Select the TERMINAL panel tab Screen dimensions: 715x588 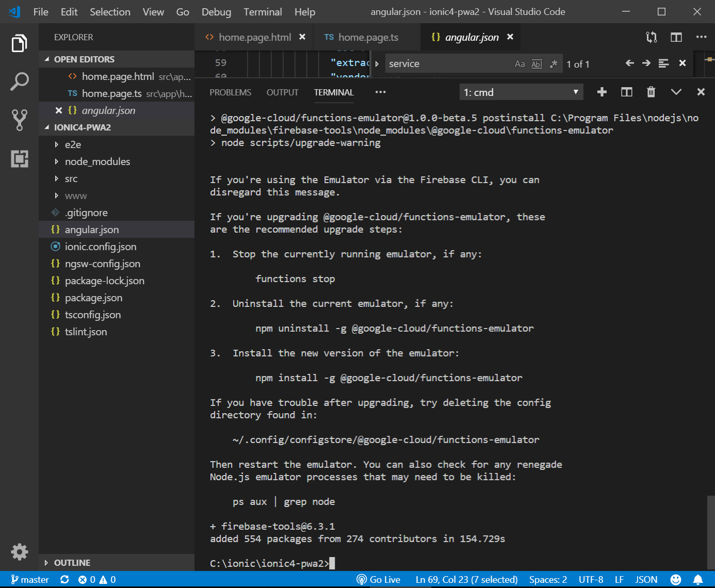[x=334, y=92]
